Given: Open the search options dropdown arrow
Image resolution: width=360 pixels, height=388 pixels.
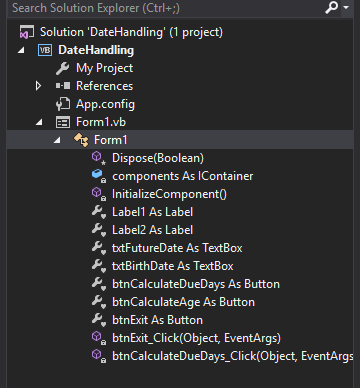Looking at the screenshot, I should pos(346,7).
